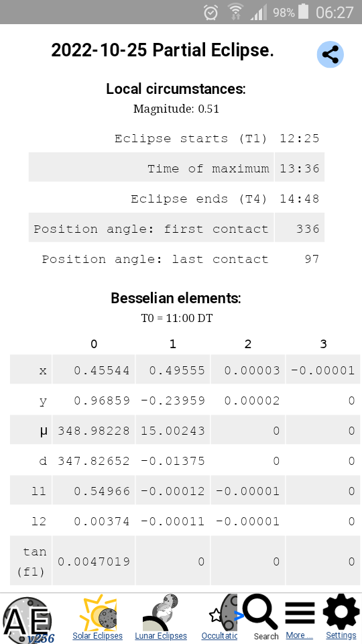Select the tan (f1) row label

(32, 561)
